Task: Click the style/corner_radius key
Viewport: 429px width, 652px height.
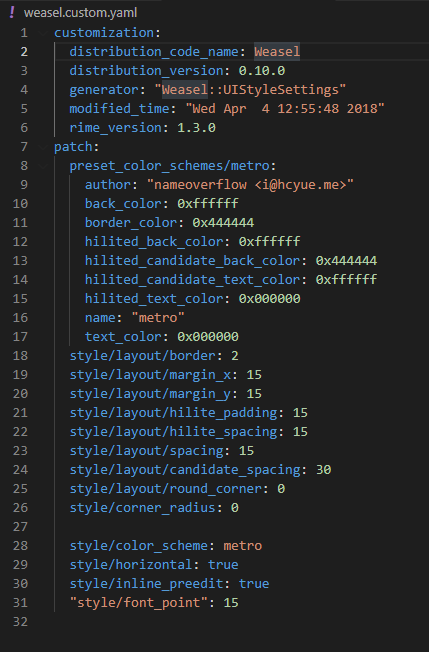Action: [143, 507]
